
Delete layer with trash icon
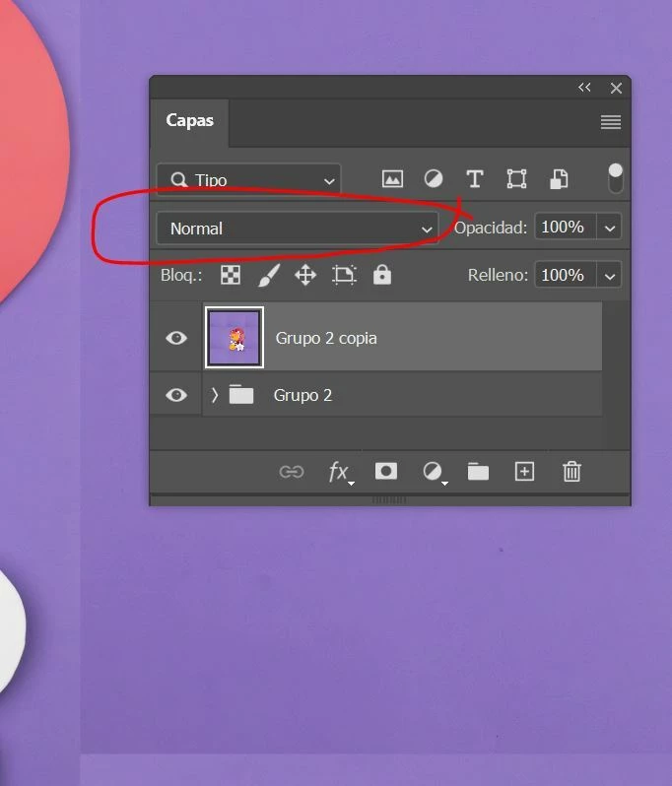click(x=571, y=472)
